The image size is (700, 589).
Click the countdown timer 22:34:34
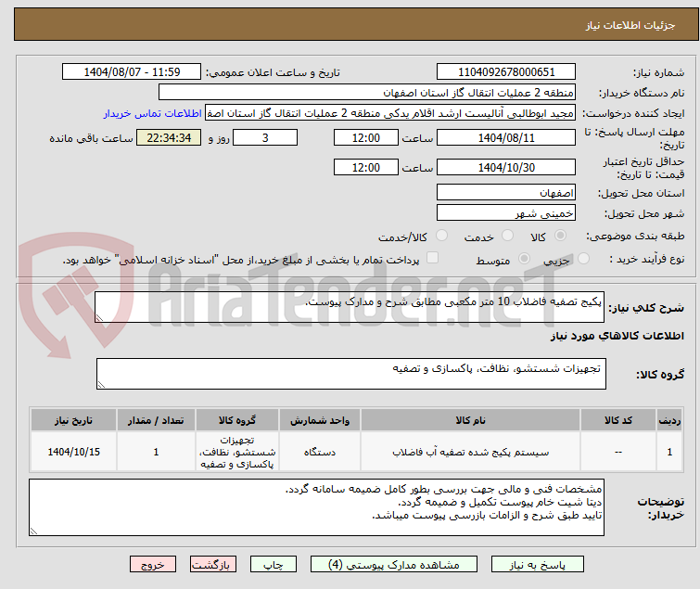[x=169, y=137]
